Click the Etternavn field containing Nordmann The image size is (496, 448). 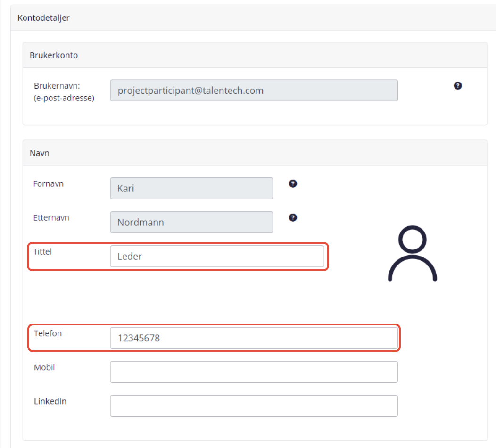[191, 223]
